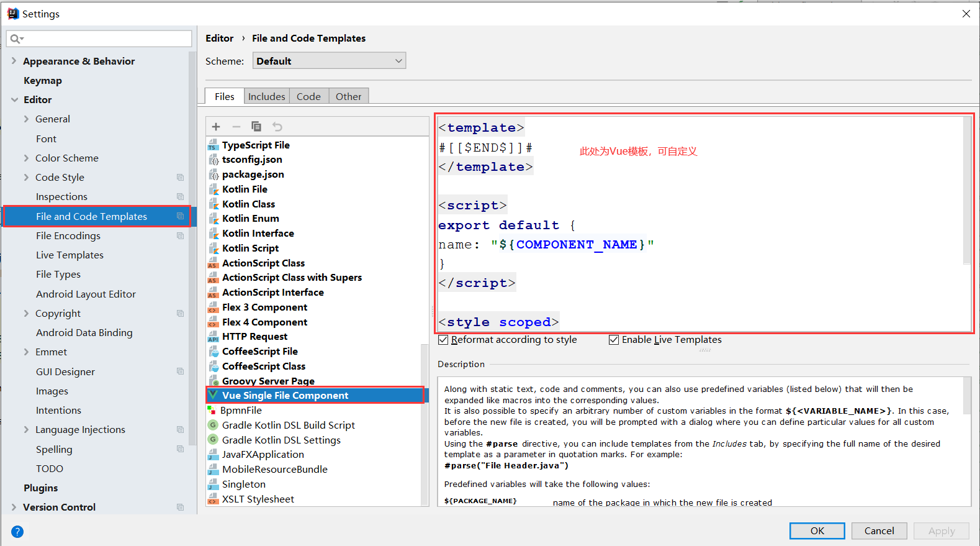
Task: Expand the Code Style node
Action: click(26, 177)
